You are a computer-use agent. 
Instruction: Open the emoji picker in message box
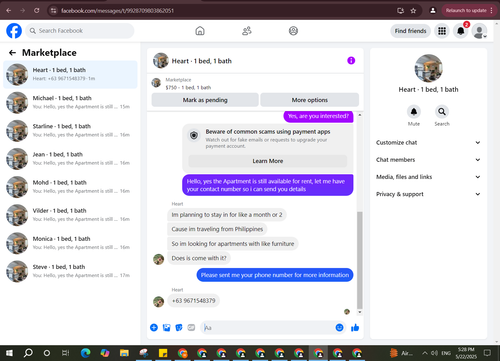[339, 328]
